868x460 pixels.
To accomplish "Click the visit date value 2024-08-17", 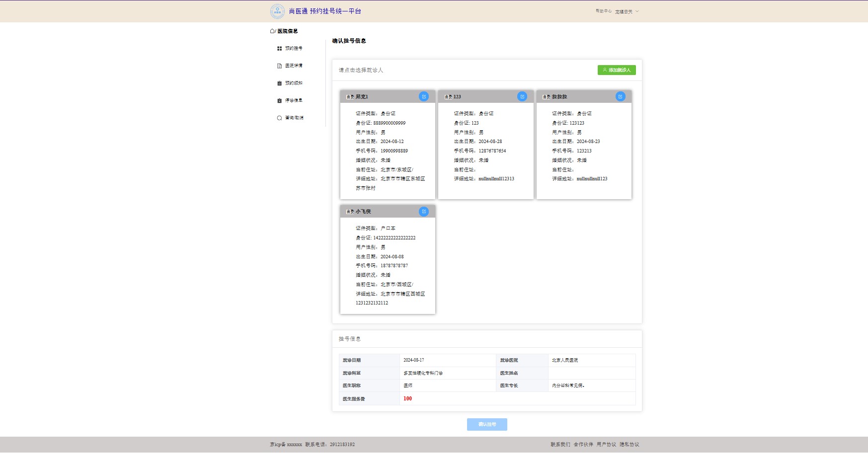I will pos(413,360).
